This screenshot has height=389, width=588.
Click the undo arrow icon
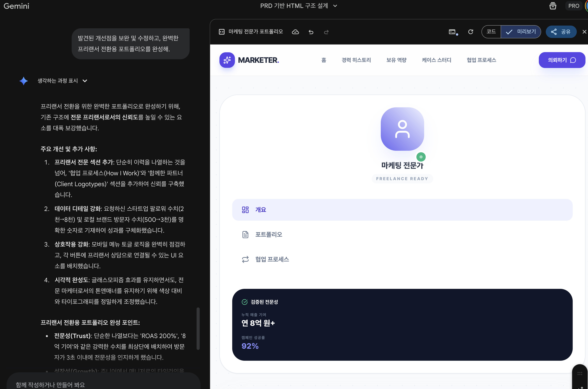(311, 32)
